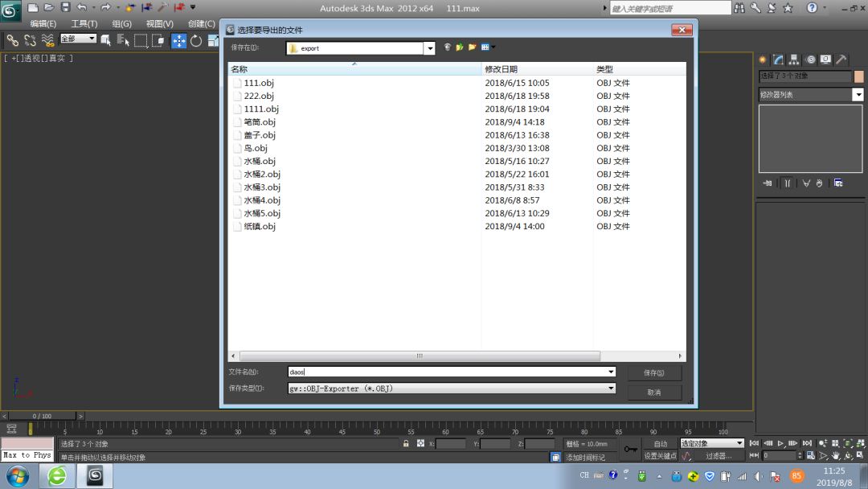Click the Open File folder icon
868x489 pixels.
(x=49, y=7)
